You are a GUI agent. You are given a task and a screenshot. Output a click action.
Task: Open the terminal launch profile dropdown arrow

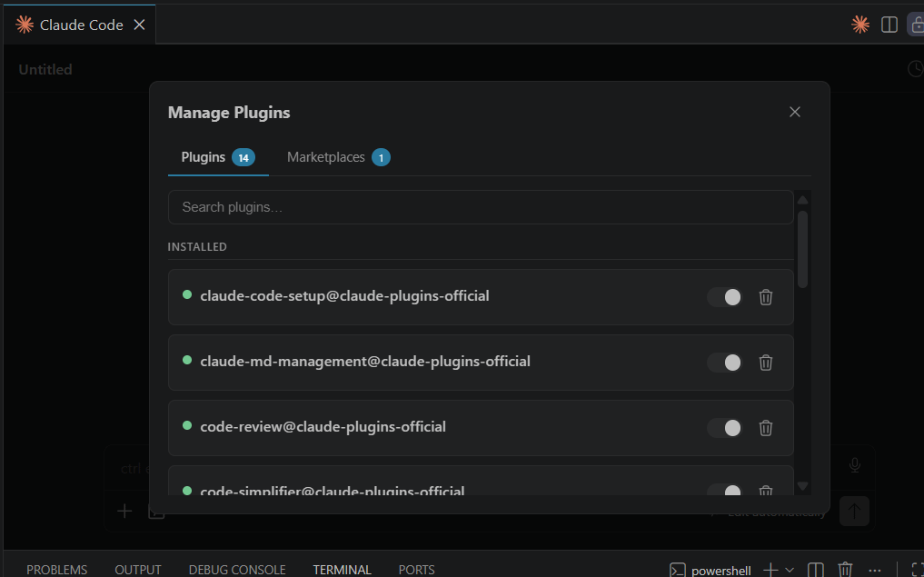(790, 570)
